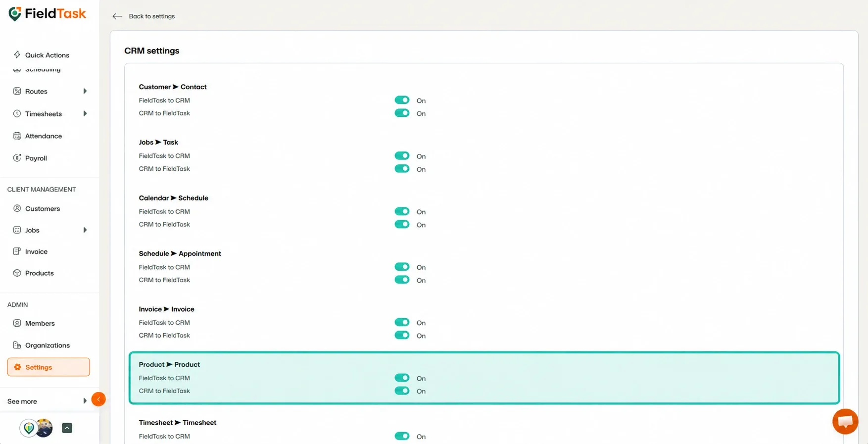Click the Settings gear icon
The height and width of the screenshot is (444, 868).
click(17, 367)
